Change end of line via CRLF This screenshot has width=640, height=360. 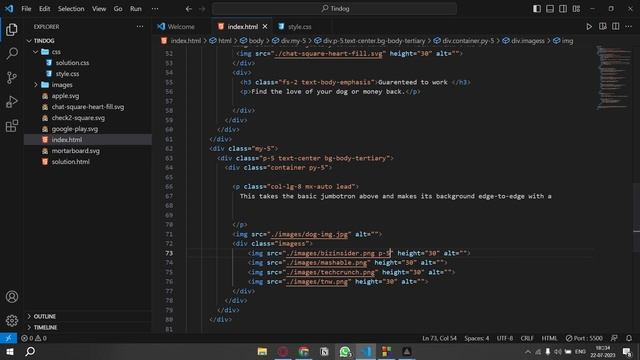[x=527, y=338]
